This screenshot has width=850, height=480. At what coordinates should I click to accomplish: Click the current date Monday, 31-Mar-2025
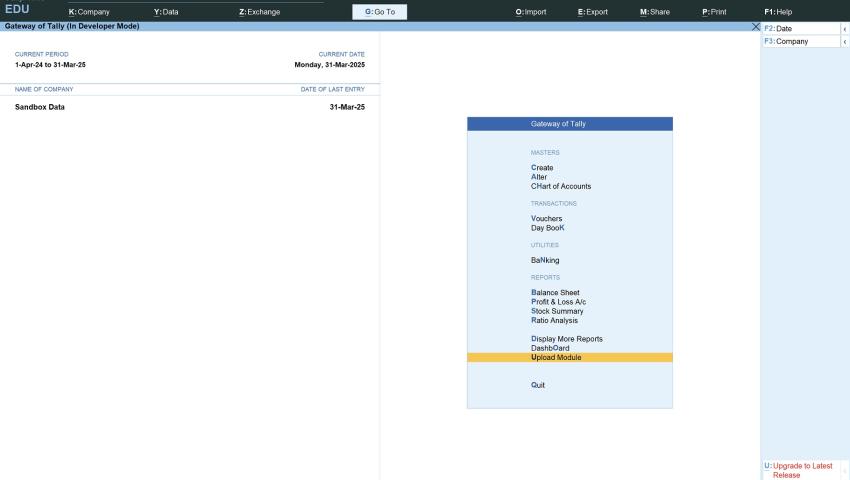pyautogui.click(x=330, y=65)
